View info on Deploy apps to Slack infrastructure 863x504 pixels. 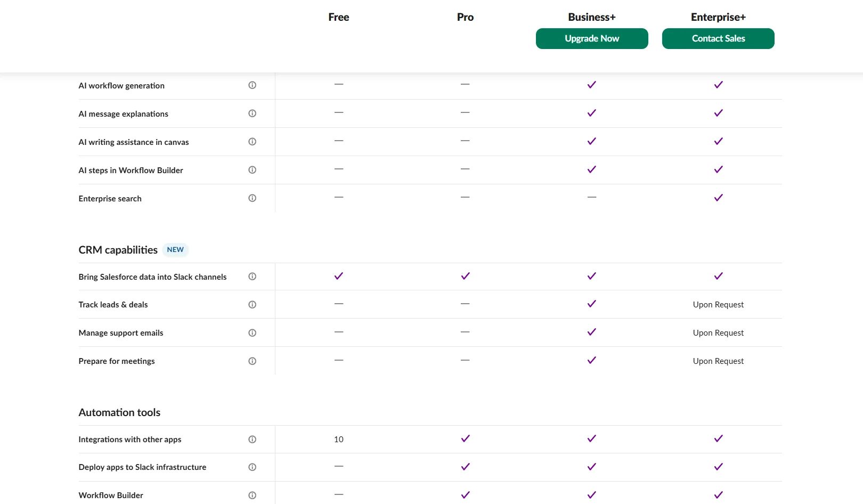click(x=253, y=467)
